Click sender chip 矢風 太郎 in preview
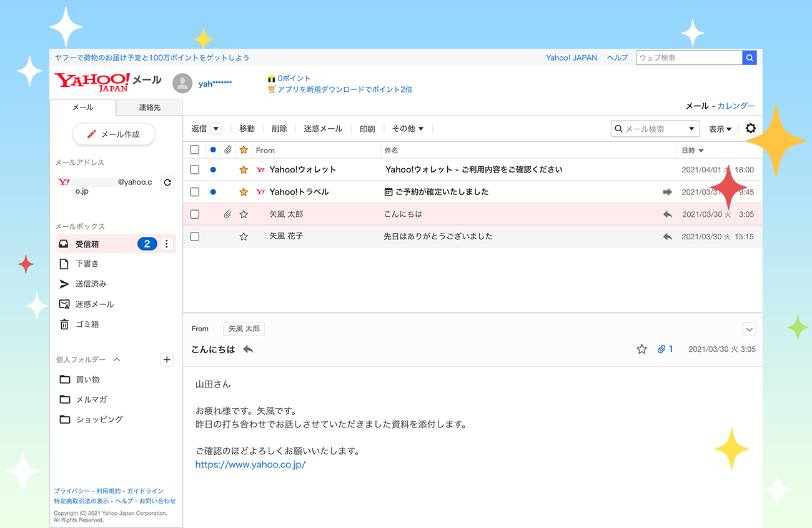812x528 pixels. 244,329
